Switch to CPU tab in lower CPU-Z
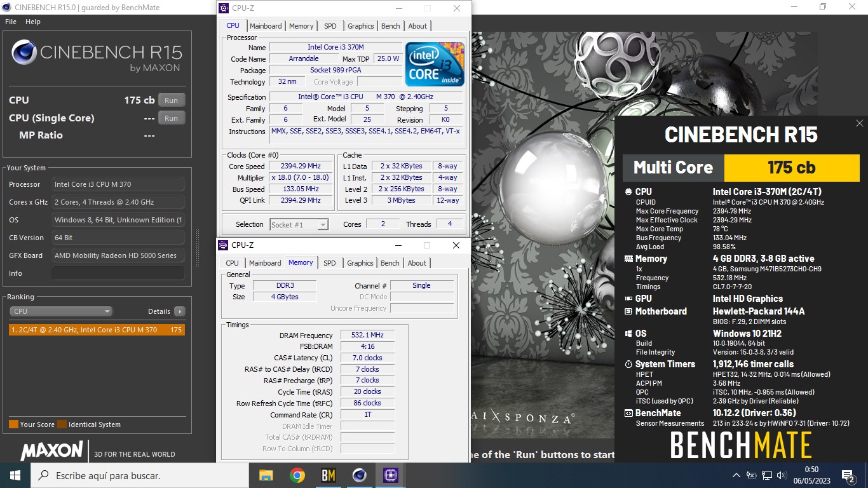The width and height of the screenshot is (868, 488). point(233,263)
